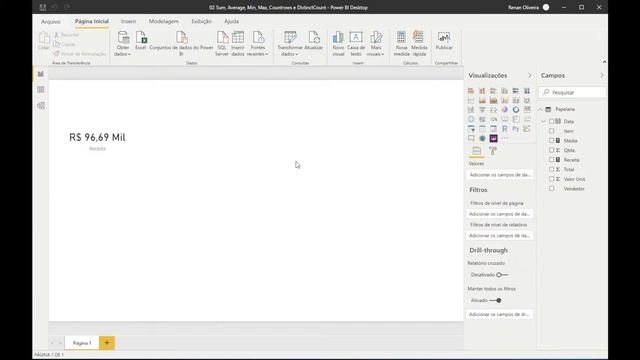Pick the purple Power Apps visual
Image resolution: width=640 pixels, height=360 pixels.
click(x=493, y=138)
